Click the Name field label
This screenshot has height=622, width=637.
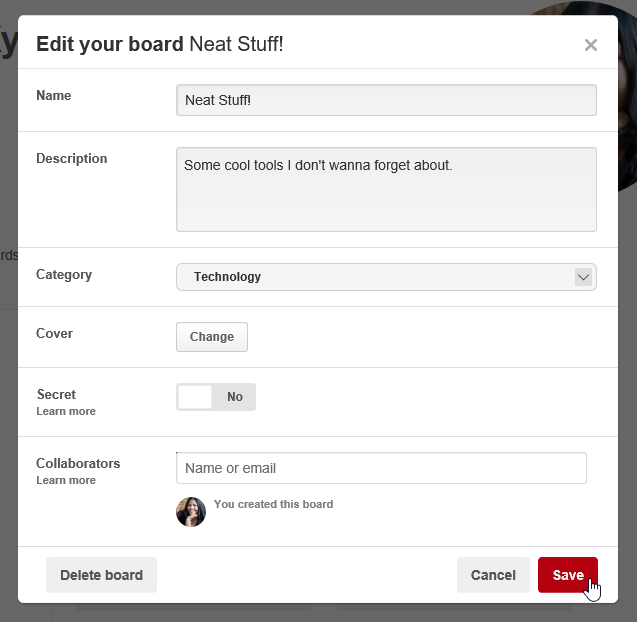click(x=54, y=96)
